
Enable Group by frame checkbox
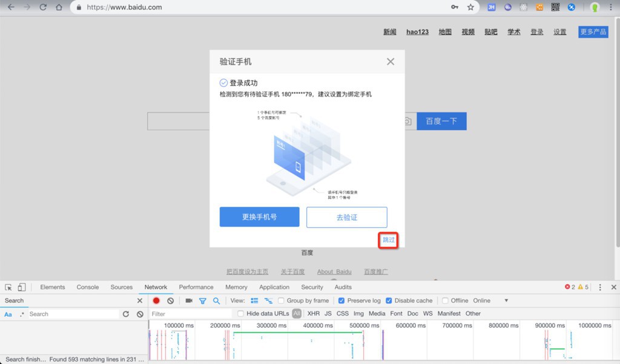281,301
